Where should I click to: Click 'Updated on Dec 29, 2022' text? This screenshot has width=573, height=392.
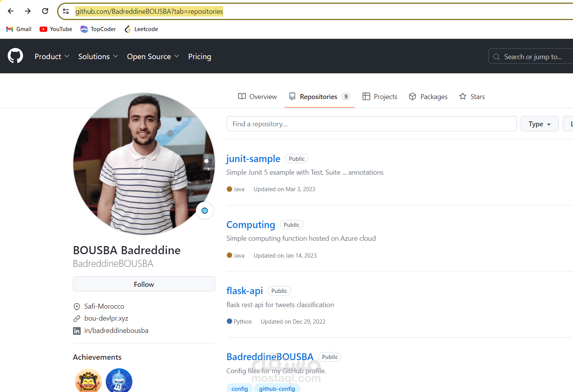[x=293, y=322]
